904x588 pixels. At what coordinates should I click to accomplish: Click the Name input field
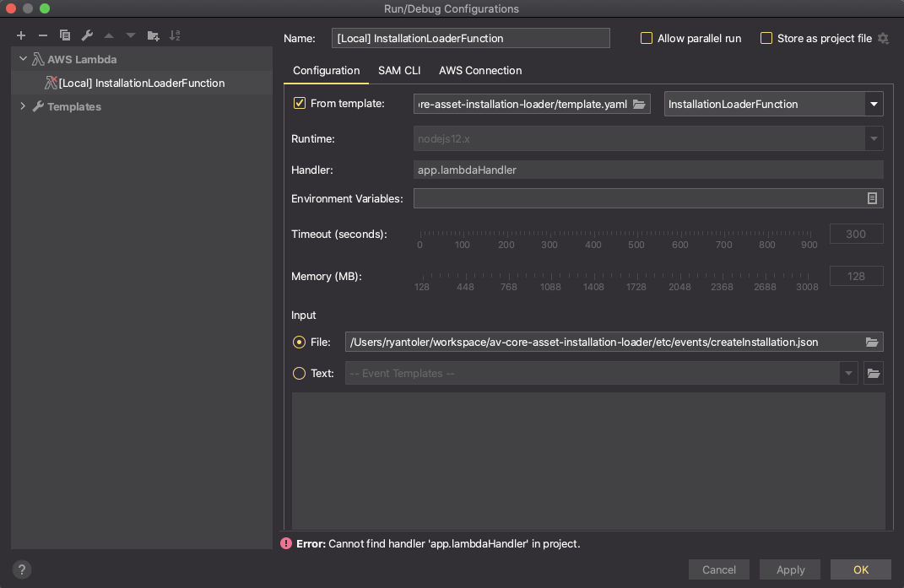tap(470, 39)
